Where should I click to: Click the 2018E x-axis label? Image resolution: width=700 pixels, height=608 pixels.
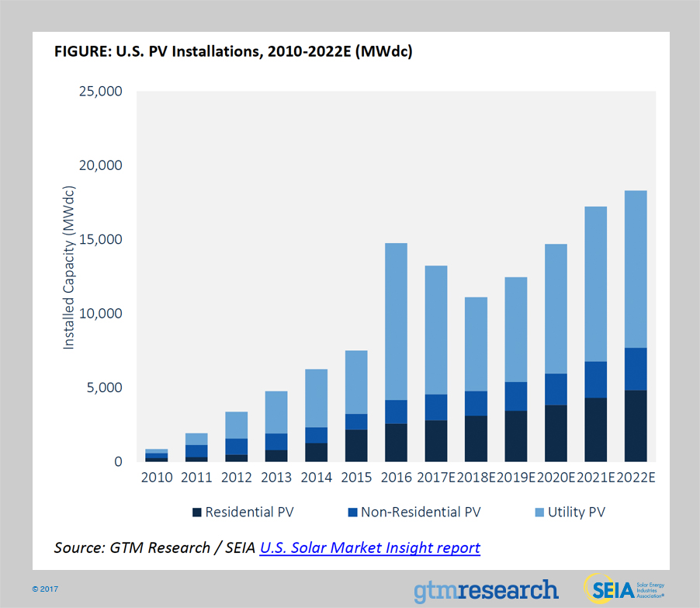476,478
